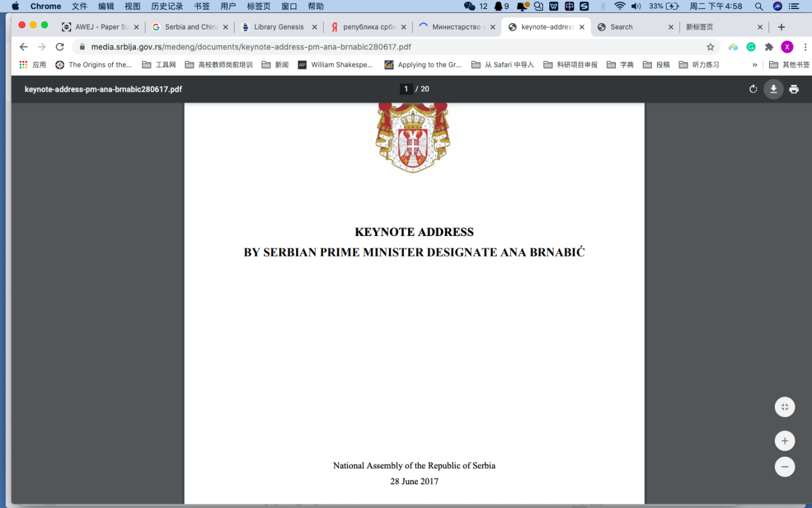Go forward in browser history
Image resolution: width=812 pixels, height=508 pixels.
[x=42, y=47]
